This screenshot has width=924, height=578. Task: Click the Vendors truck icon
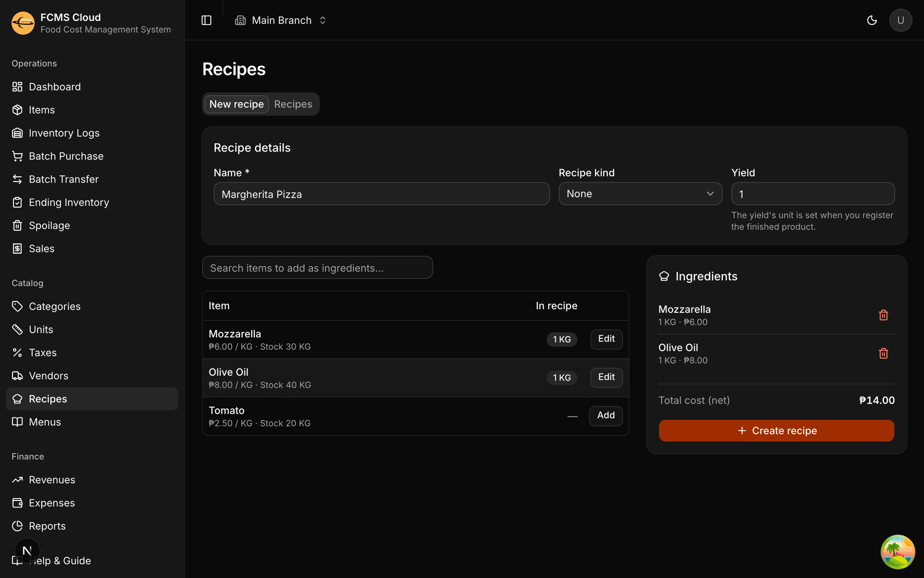pyautogui.click(x=17, y=376)
